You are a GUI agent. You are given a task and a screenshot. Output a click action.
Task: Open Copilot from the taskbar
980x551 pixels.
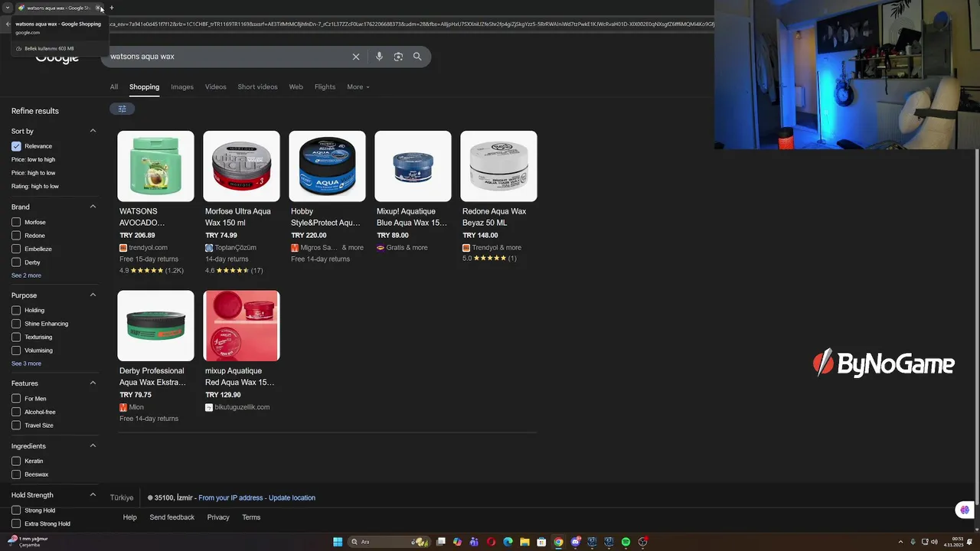coord(458,542)
